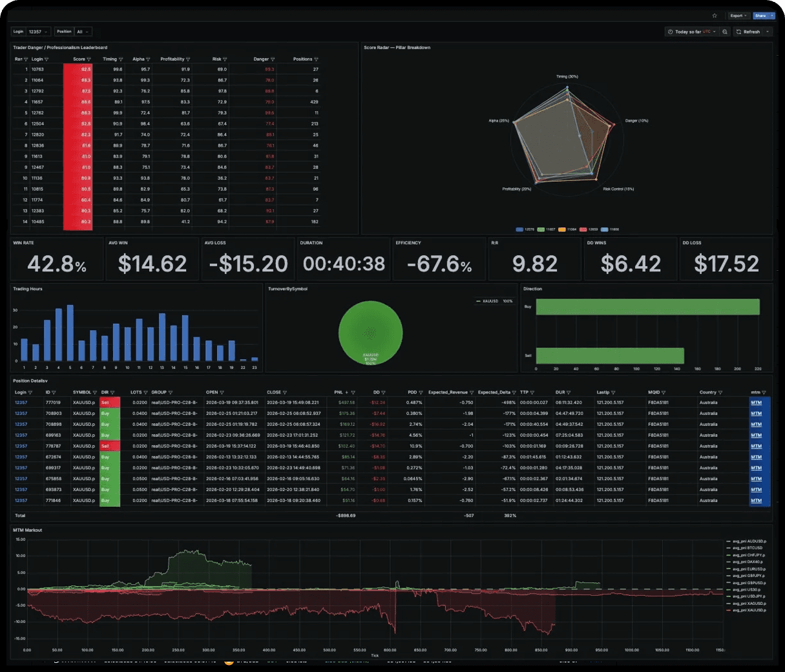The image size is (785, 672).
Task: Zoom out time range using the magnifier icon
Action: pos(725,31)
